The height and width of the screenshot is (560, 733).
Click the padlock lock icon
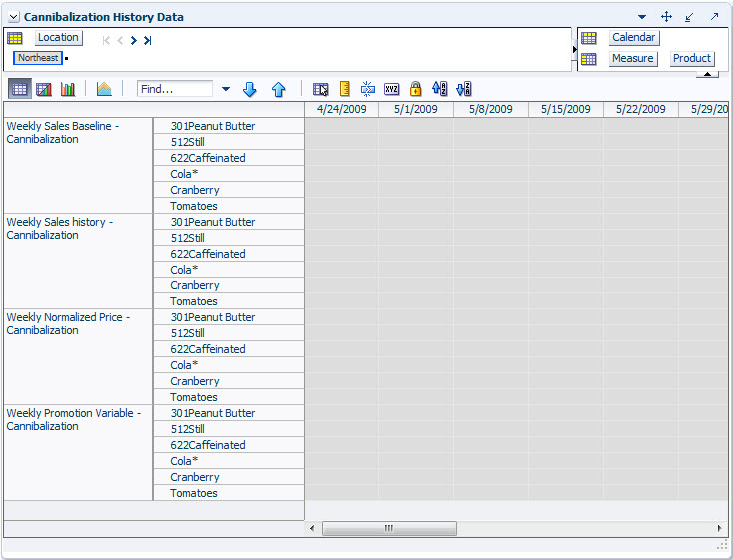(415, 89)
